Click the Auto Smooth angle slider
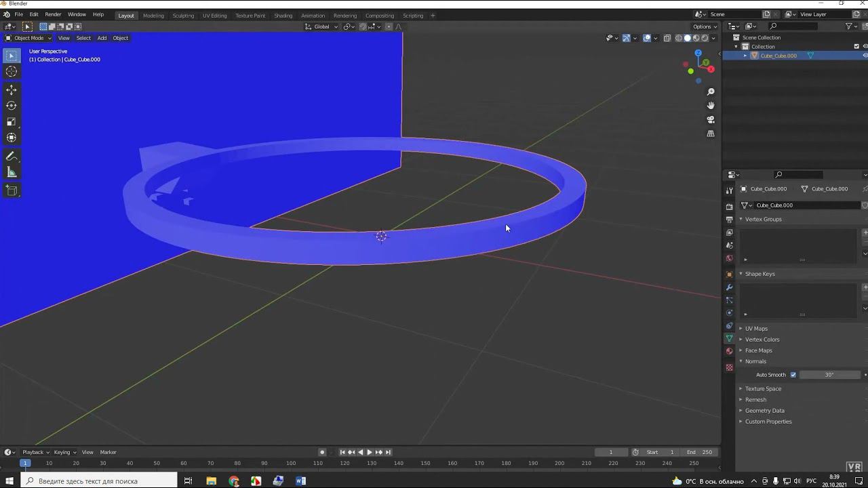The width and height of the screenshot is (868, 488). 829,375
